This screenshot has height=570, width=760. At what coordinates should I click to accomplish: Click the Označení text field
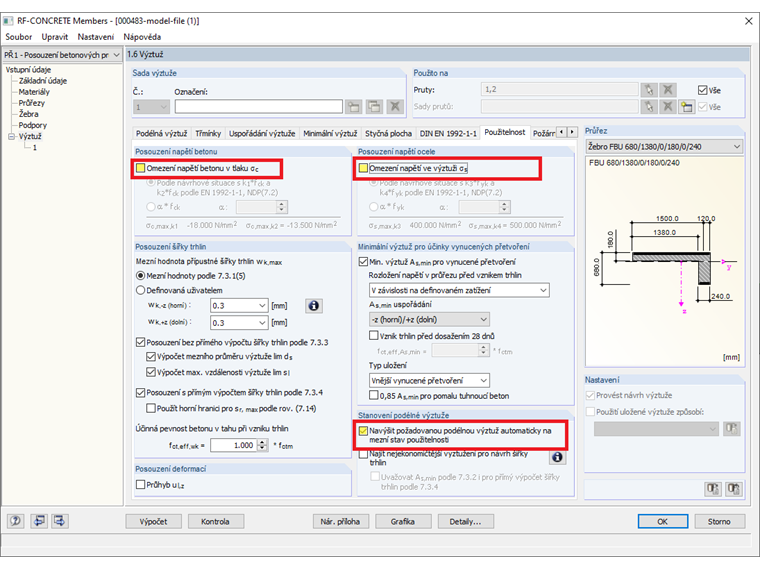259,107
